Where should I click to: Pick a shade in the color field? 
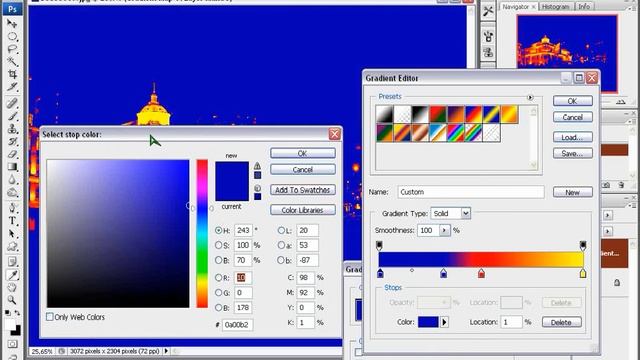coord(118,233)
